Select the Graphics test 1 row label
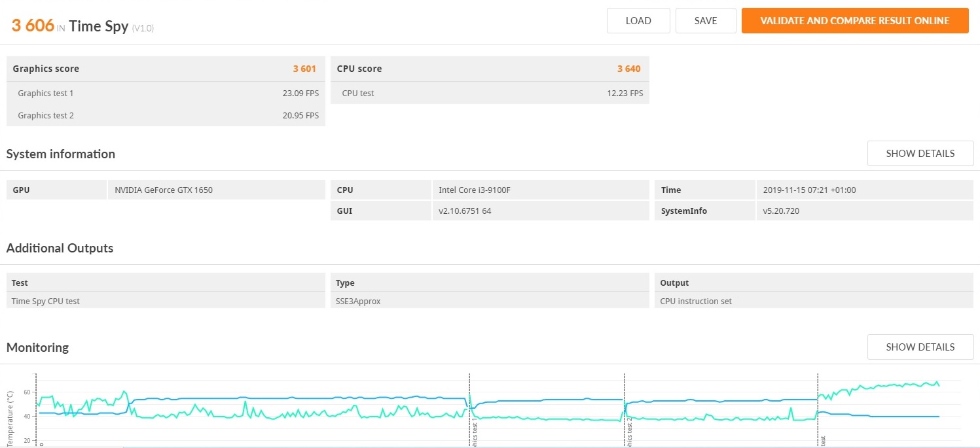 pos(46,94)
